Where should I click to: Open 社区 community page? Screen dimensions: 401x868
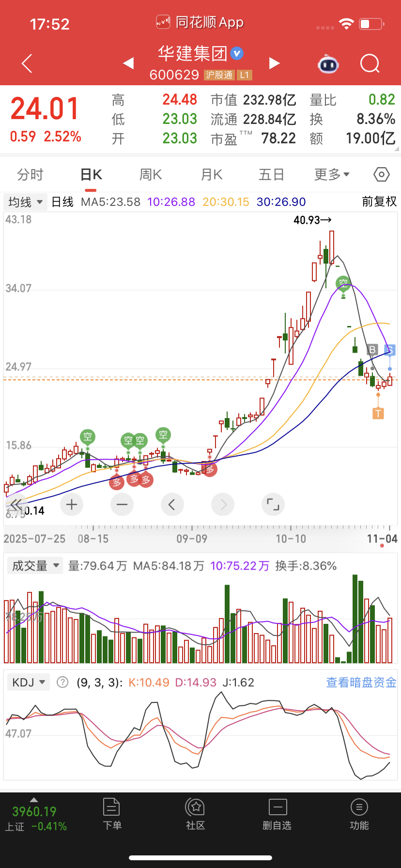tap(196, 815)
